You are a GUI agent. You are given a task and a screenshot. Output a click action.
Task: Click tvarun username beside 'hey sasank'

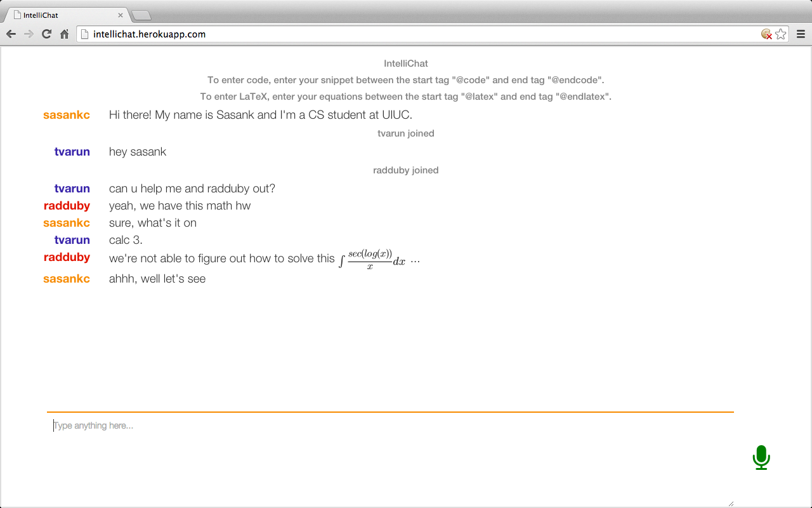tap(72, 152)
